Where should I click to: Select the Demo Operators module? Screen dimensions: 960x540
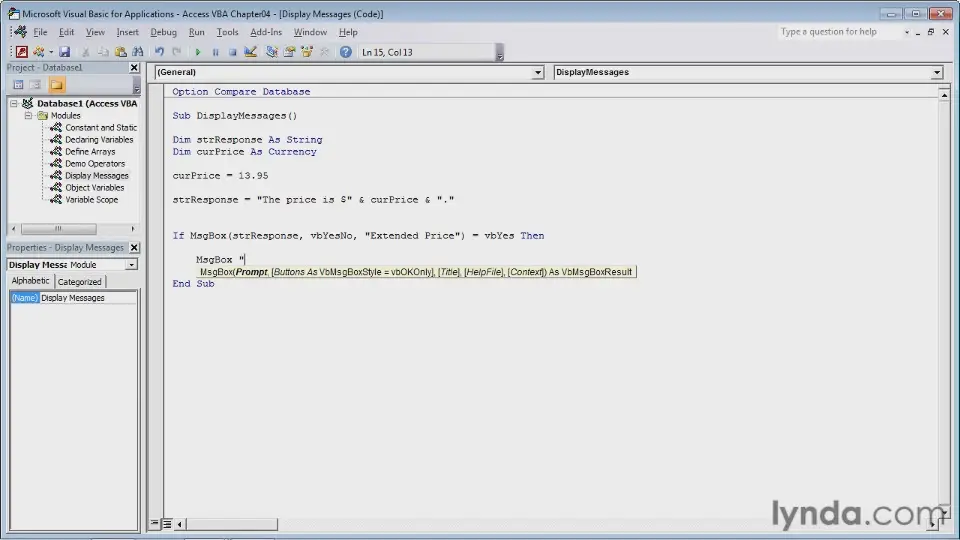pyautogui.click(x=95, y=163)
